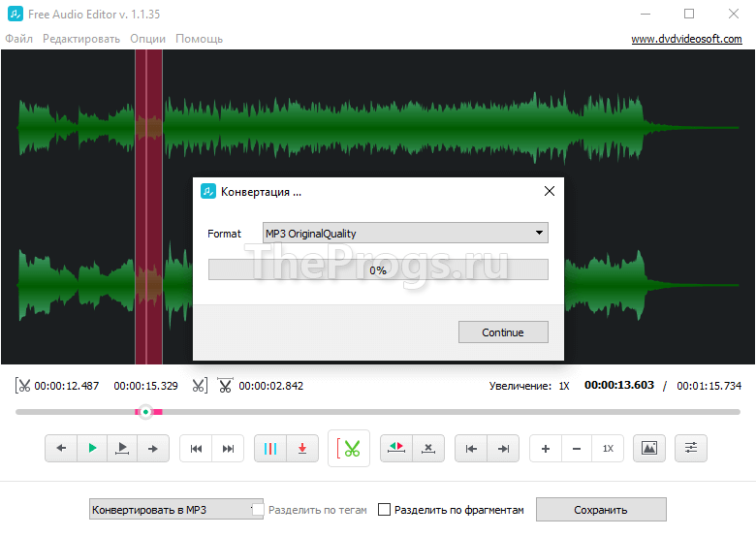Viewport: 756px width, 537px height.
Task: Open the cover image picture icon
Action: (649, 448)
